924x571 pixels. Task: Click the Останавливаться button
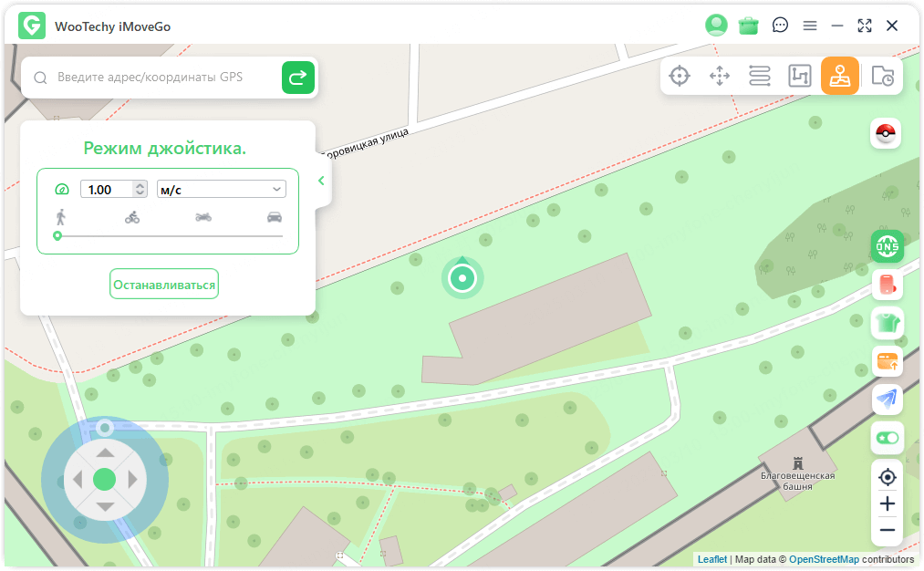tap(164, 285)
